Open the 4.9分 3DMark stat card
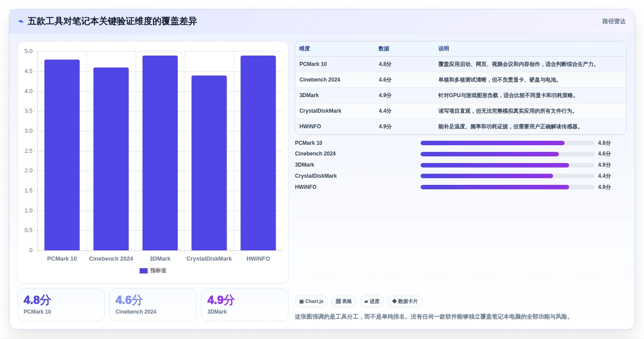 tap(245, 305)
